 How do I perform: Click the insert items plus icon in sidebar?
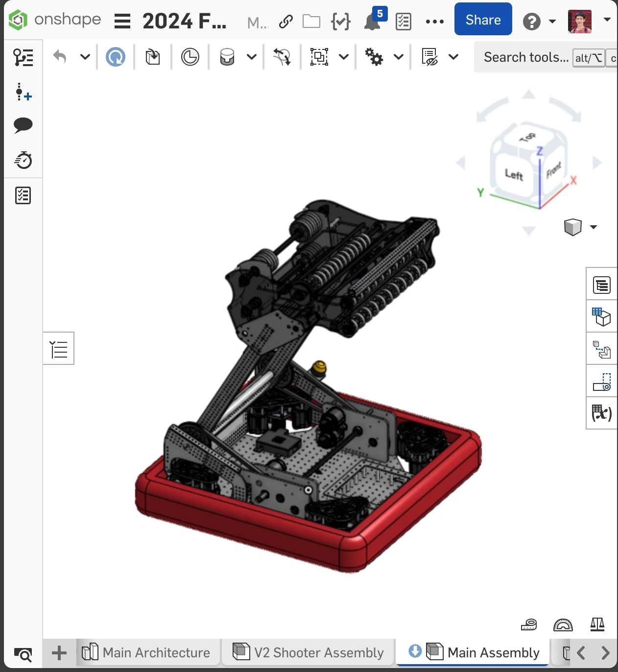click(23, 92)
